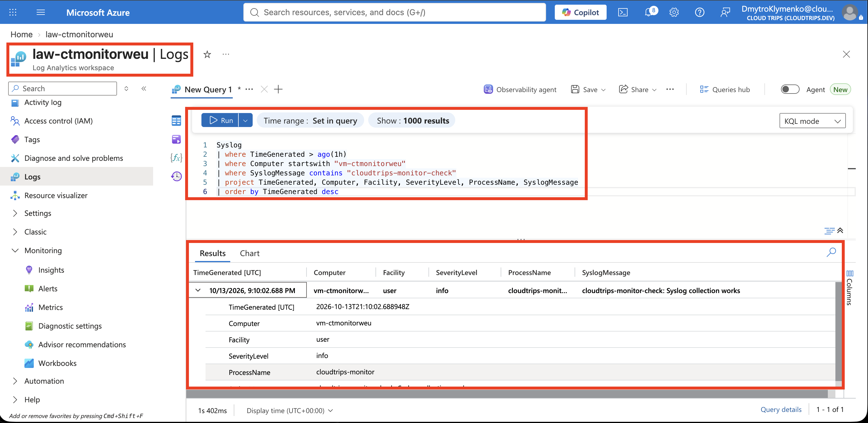Open the KQL mode dropdown

812,121
